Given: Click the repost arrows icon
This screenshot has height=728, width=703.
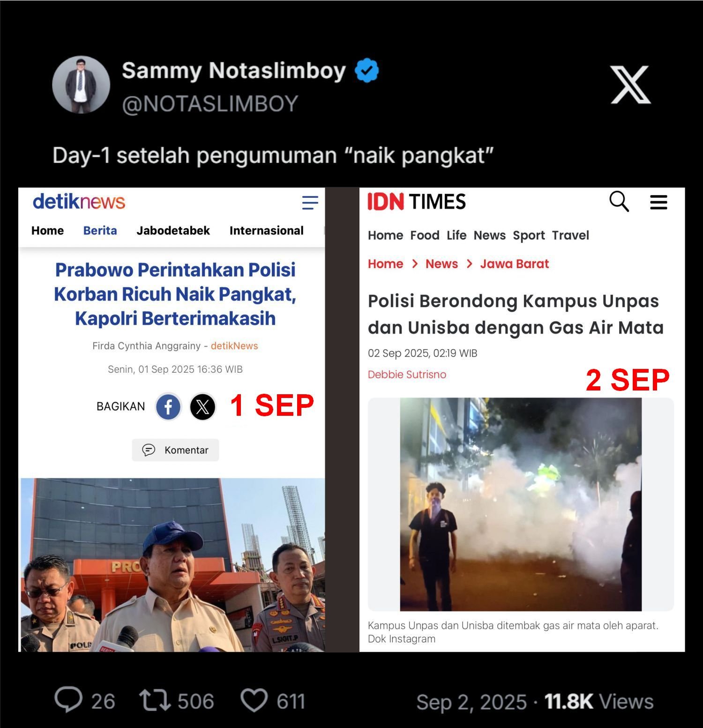Looking at the screenshot, I should [x=155, y=701].
